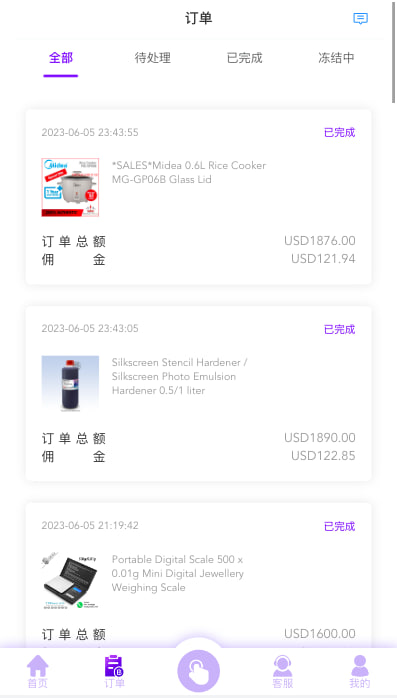Image resolution: width=397 pixels, height=698 pixels.
Task: Tap the center hand pointer button
Action: (198, 671)
